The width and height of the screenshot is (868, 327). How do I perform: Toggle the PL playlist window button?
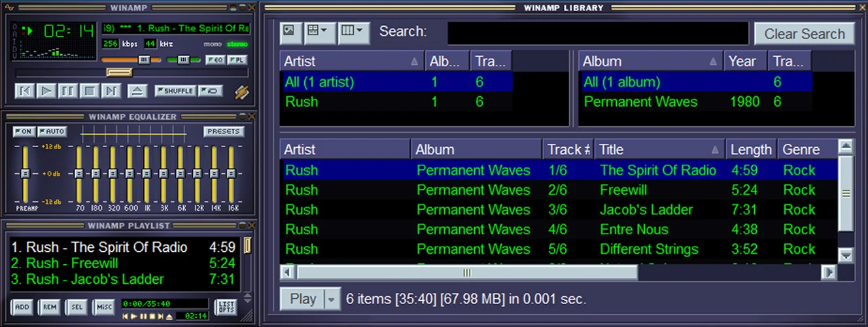237,60
